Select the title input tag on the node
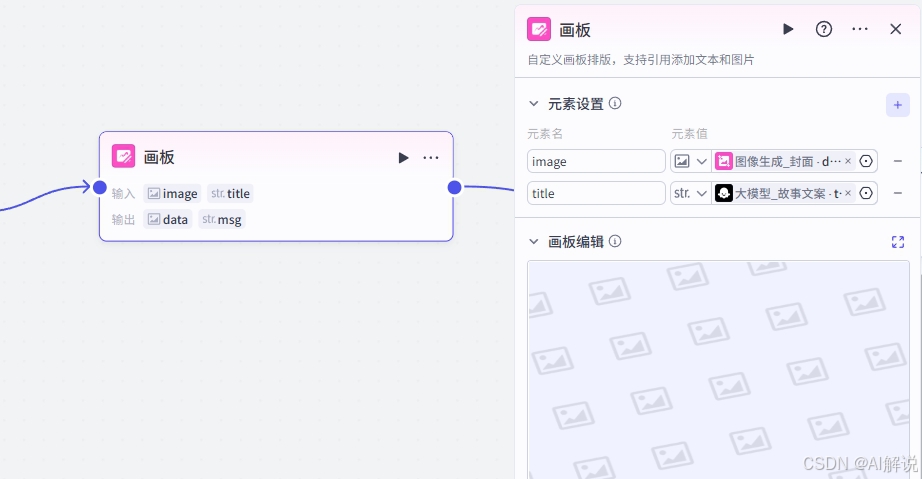922x479 pixels. tap(230, 193)
